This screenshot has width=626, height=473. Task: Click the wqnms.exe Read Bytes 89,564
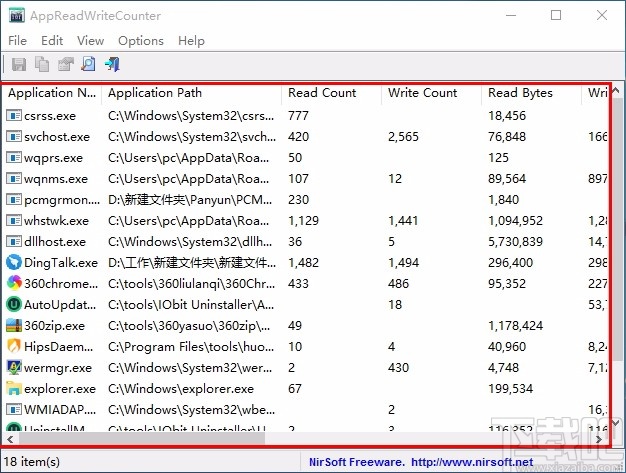click(507, 178)
